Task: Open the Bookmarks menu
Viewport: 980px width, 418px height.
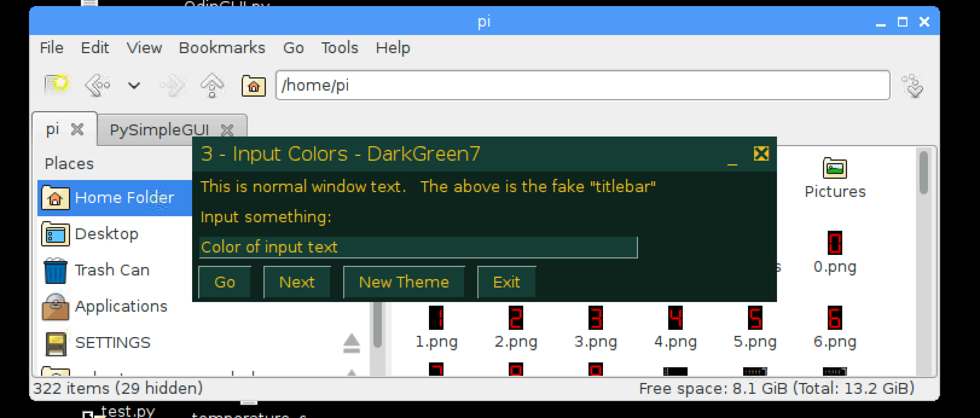Action: coord(222,48)
